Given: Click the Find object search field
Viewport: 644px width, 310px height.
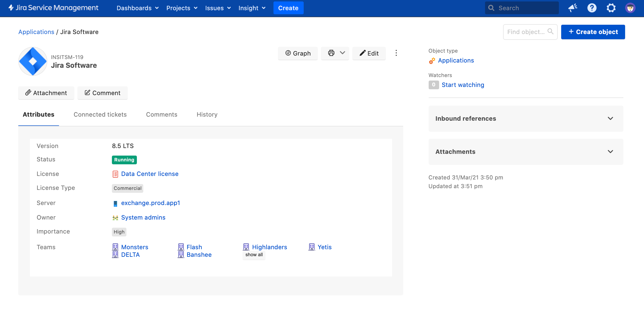Looking at the screenshot, I should point(526,32).
